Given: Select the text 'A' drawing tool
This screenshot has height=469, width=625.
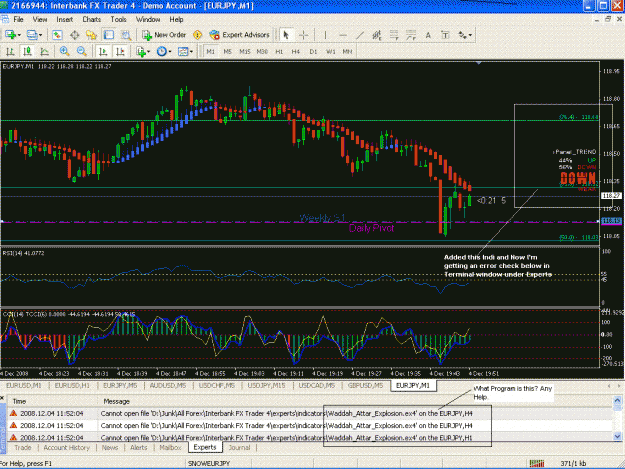Looking at the screenshot, I should tap(428, 35).
